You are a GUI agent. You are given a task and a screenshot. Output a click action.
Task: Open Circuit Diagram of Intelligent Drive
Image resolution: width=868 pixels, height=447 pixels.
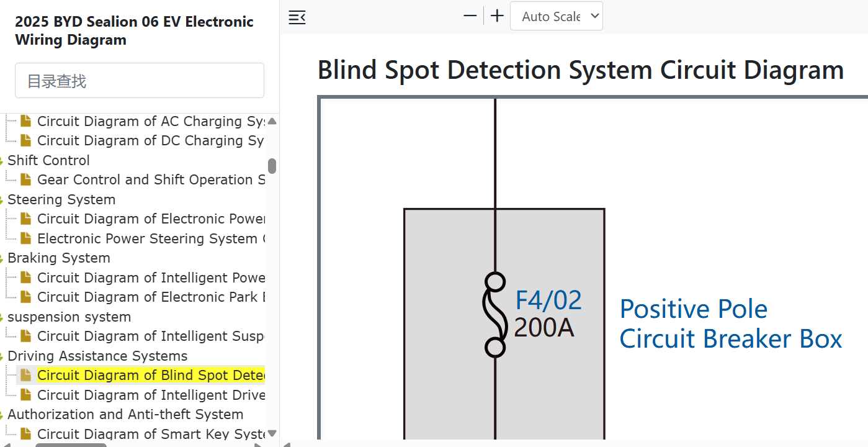(x=151, y=395)
